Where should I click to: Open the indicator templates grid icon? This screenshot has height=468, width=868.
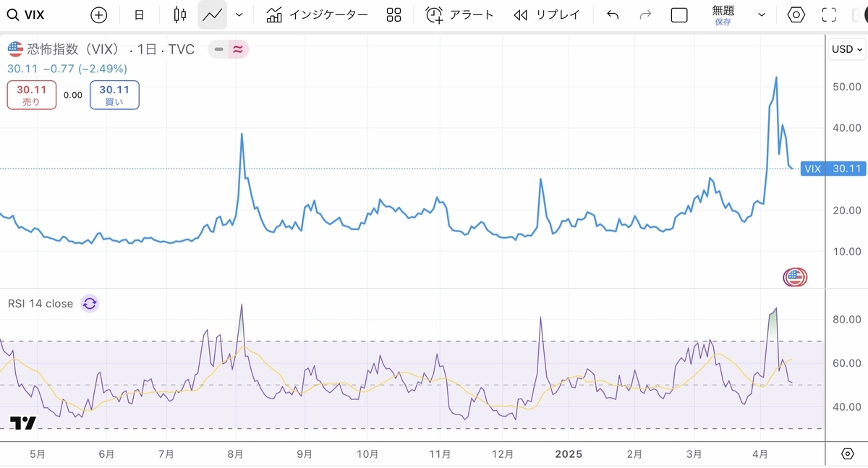pyautogui.click(x=393, y=14)
